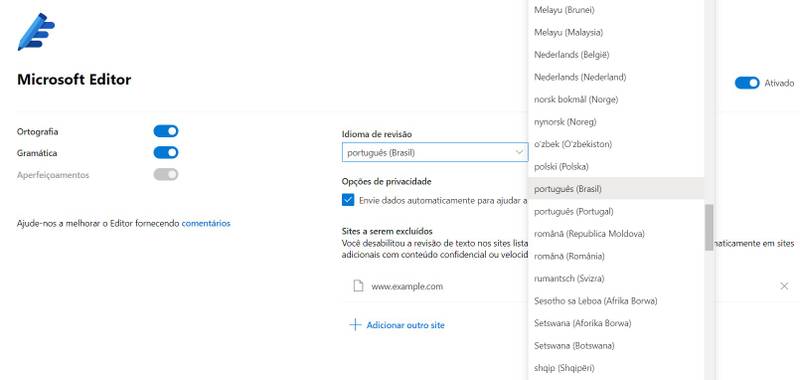Select polski (Polska) language

(x=616, y=167)
